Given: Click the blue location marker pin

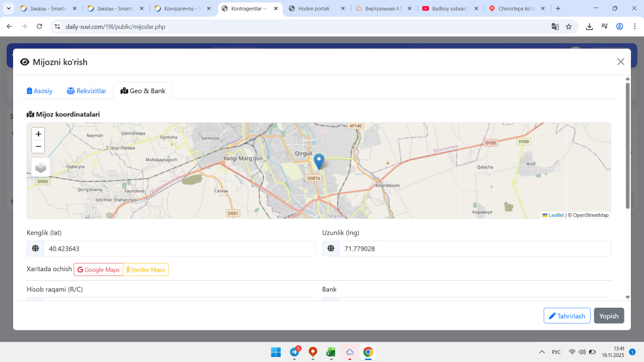Looking at the screenshot, I should coord(318,161).
